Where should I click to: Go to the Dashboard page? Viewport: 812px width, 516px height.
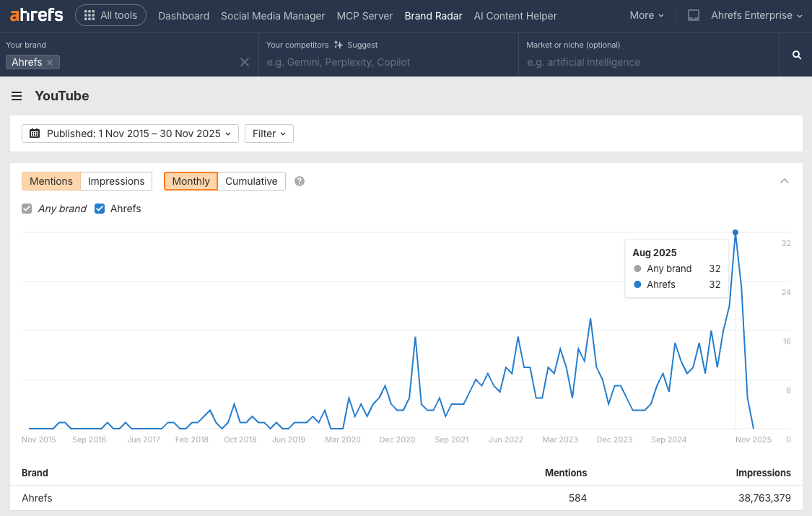[x=183, y=15]
